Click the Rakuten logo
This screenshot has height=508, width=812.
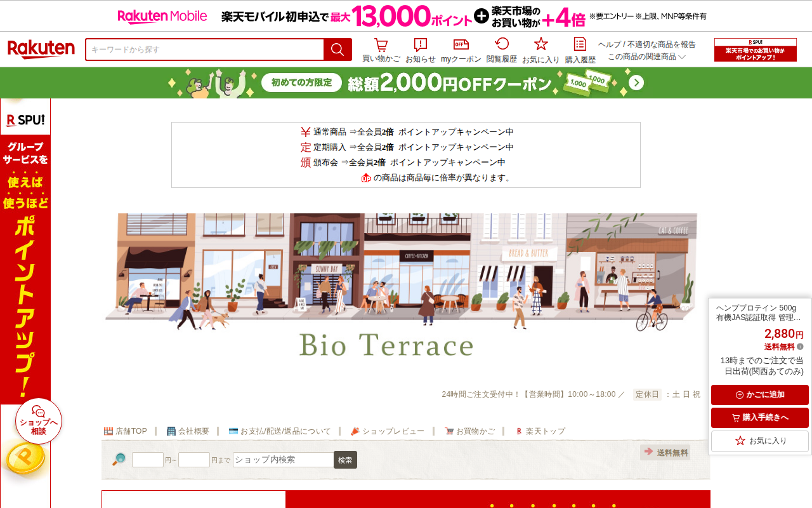coord(41,50)
